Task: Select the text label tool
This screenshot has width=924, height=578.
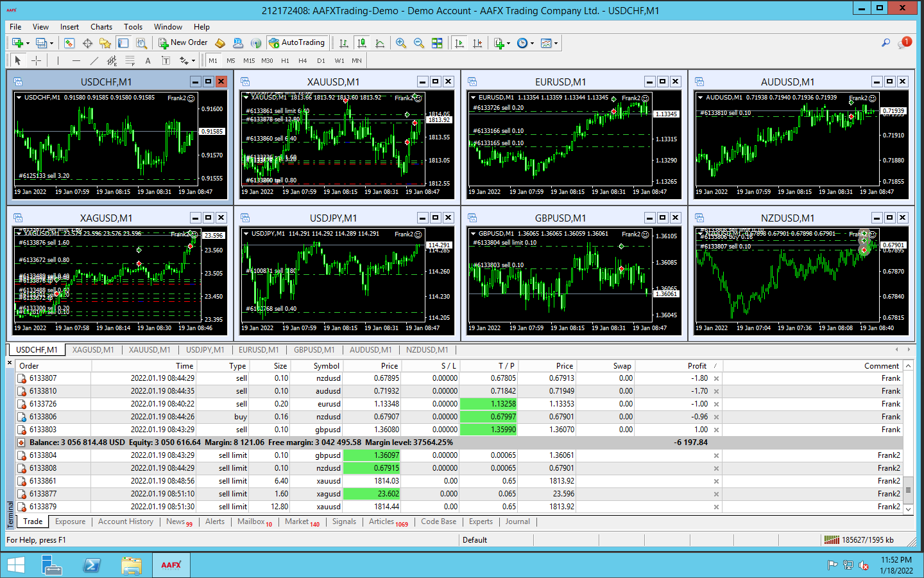Action: 166,60
